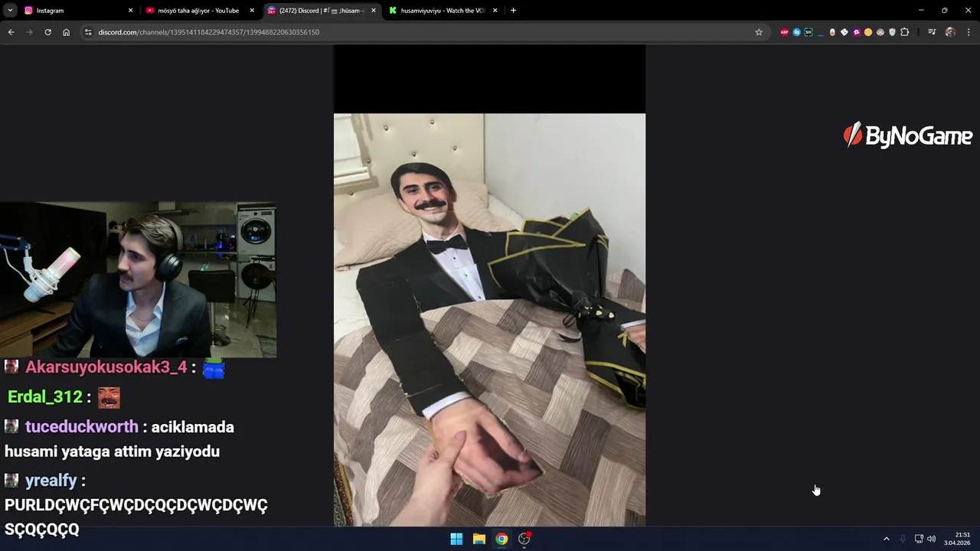Close the husamviyuviyu tab
The height and width of the screenshot is (551, 980).
click(495, 11)
